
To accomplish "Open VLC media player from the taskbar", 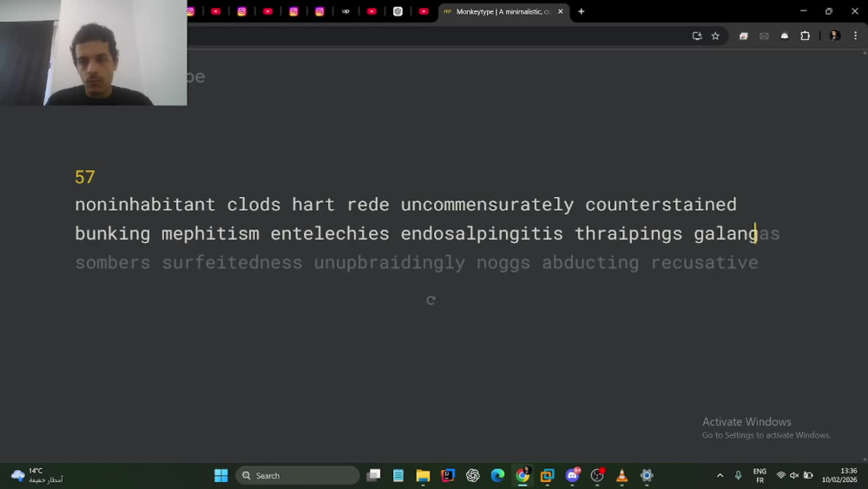I will click(621, 475).
